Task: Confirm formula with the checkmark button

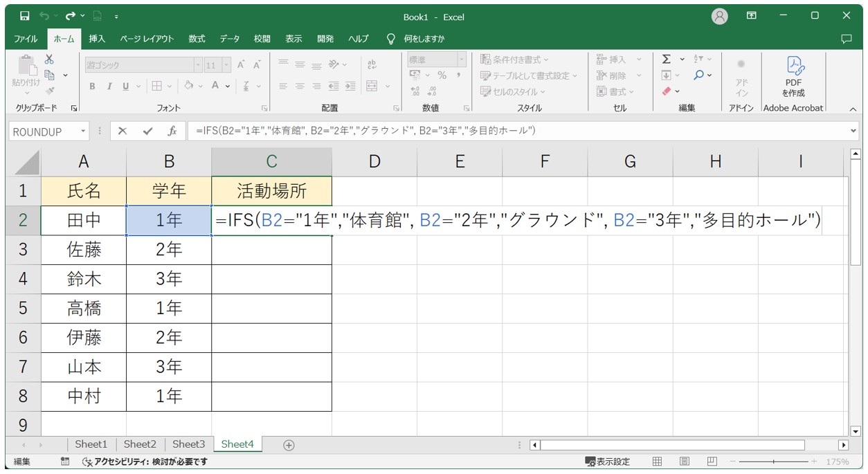Action: [147, 131]
